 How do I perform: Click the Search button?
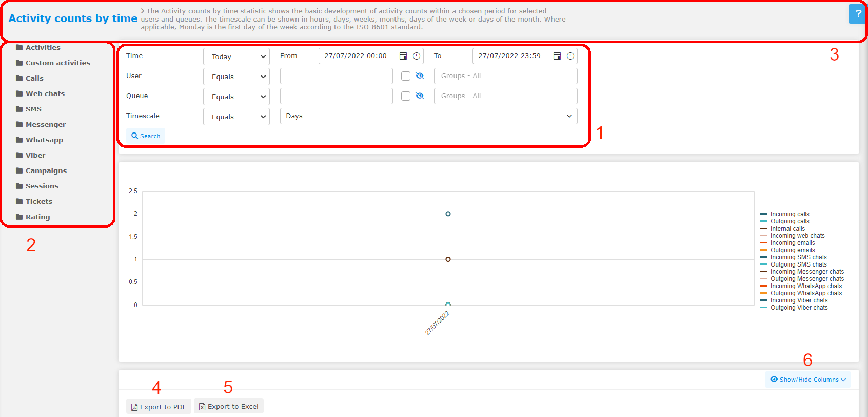pyautogui.click(x=146, y=136)
